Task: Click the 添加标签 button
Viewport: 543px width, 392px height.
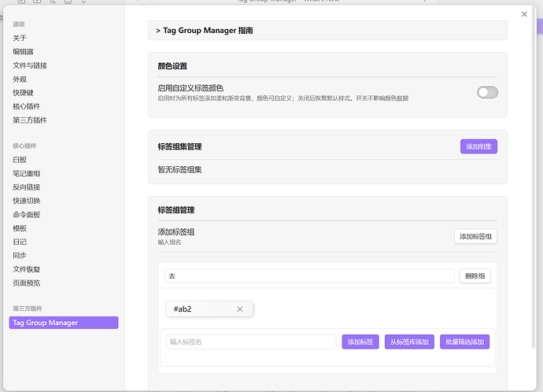Action: coord(360,342)
